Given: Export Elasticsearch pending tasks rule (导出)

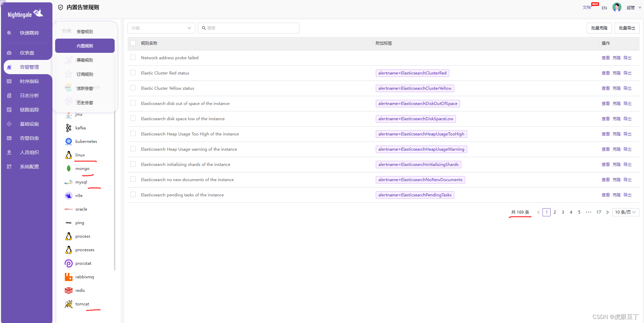Looking at the screenshot, I should tap(627, 195).
